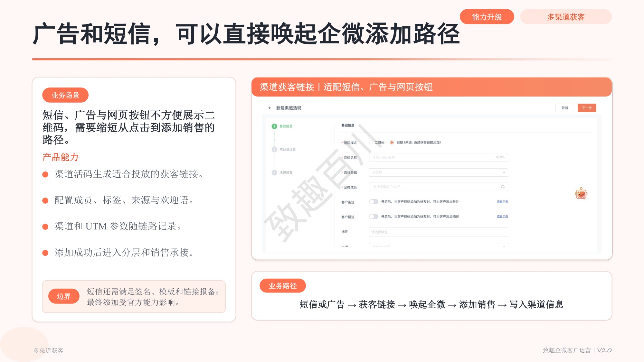Viewport: 644px width, 362px height.
Task: Click the member picker icon in 企微成员 field
Action: (503, 187)
